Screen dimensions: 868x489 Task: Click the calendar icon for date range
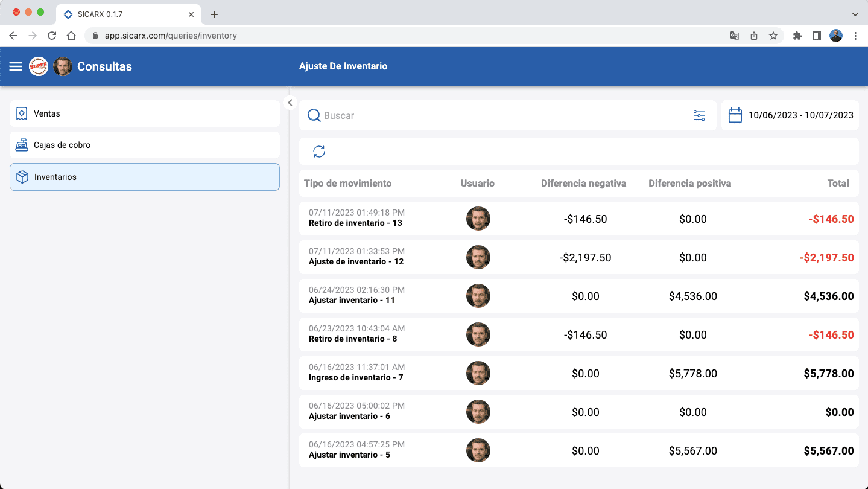click(735, 115)
